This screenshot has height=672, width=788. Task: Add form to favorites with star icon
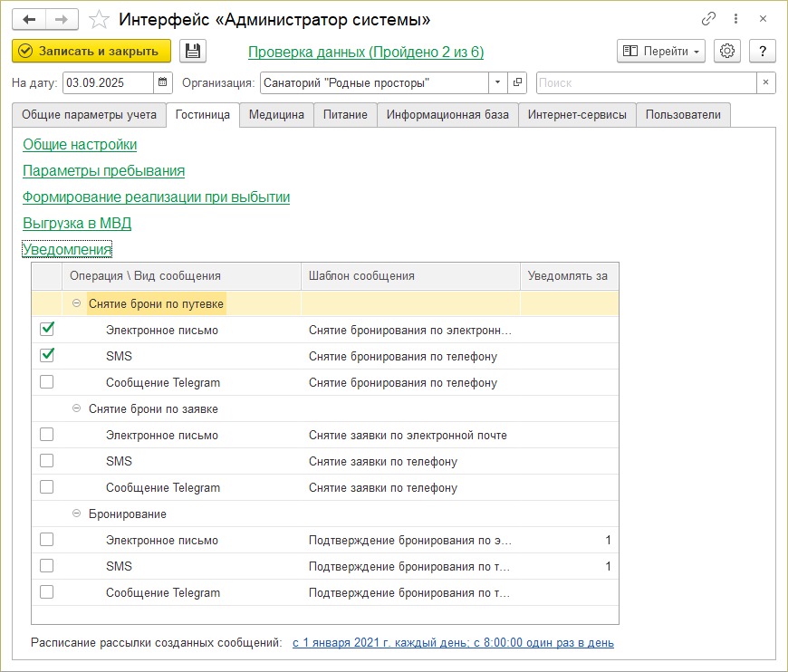(101, 19)
